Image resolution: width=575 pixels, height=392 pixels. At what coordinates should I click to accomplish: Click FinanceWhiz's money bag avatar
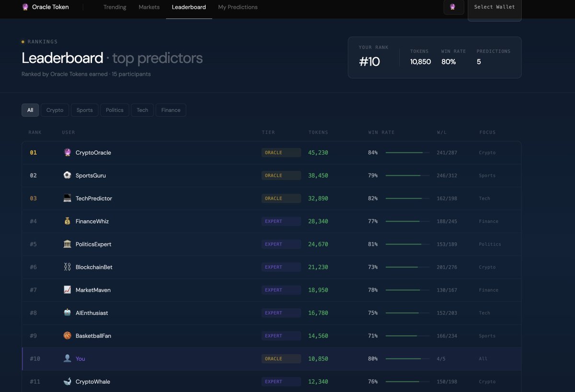click(67, 221)
